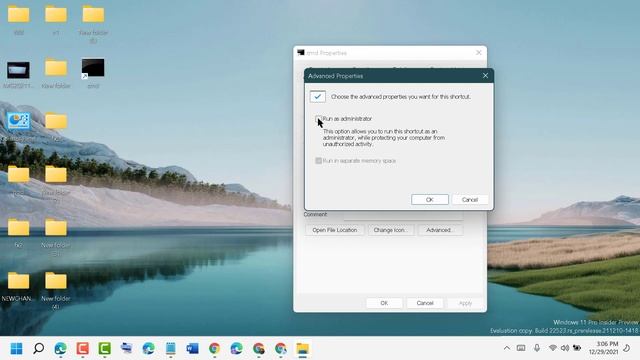Screen dimensions: 640x360
Task: Close the Advanced Properties dialog window
Action: pos(485,76)
